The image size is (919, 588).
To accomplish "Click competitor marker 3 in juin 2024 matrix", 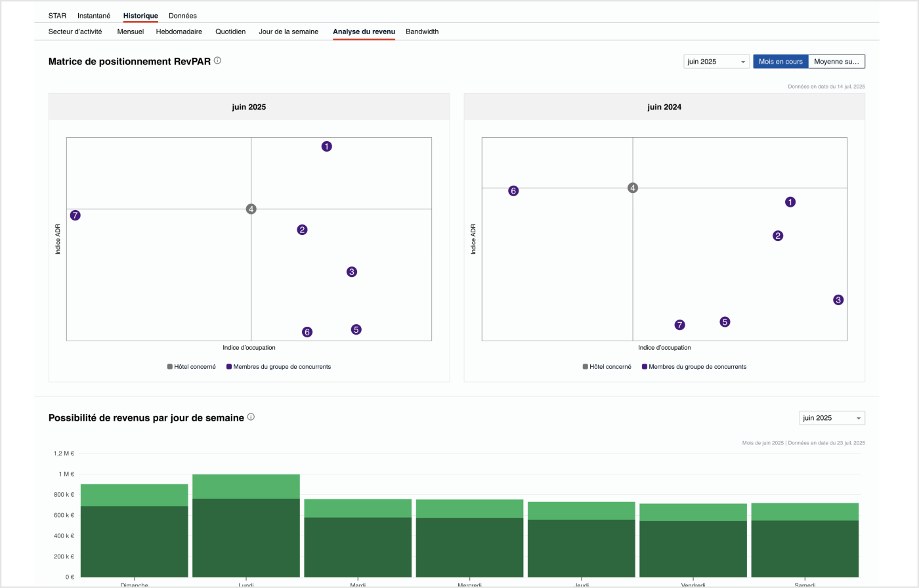I will pyautogui.click(x=838, y=300).
